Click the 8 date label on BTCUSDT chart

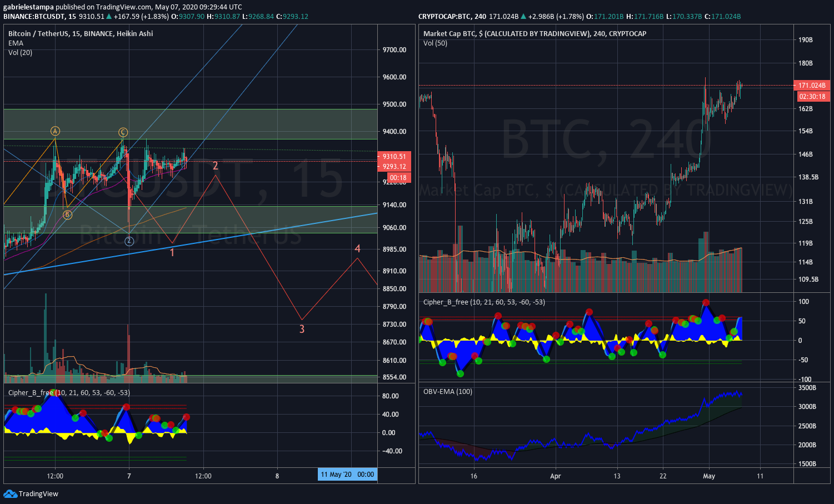coord(277,476)
